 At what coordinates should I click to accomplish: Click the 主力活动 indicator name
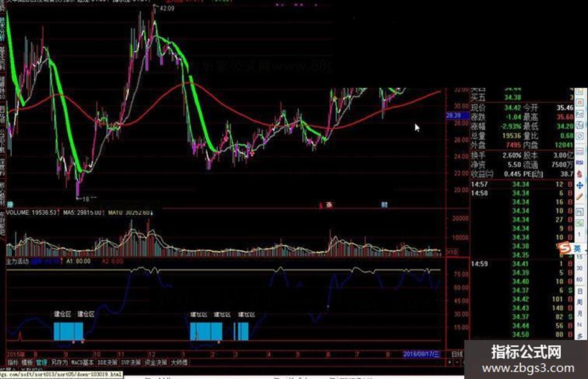pyautogui.click(x=17, y=261)
